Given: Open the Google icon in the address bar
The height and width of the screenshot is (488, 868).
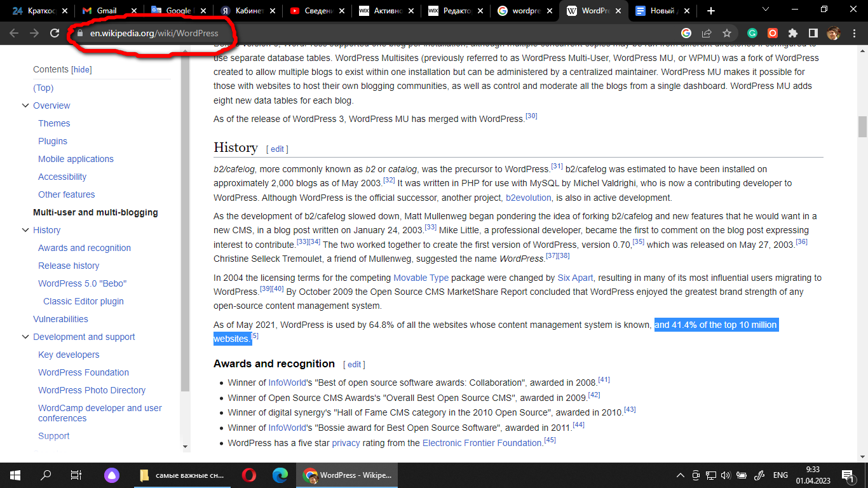Looking at the screenshot, I should (686, 33).
